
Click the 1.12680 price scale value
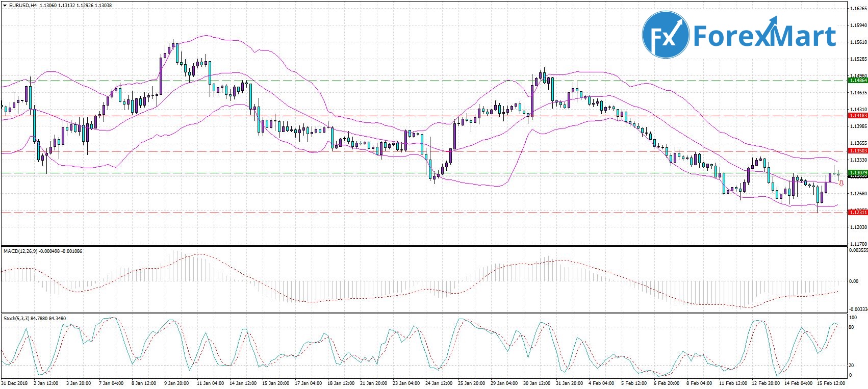coord(858,194)
